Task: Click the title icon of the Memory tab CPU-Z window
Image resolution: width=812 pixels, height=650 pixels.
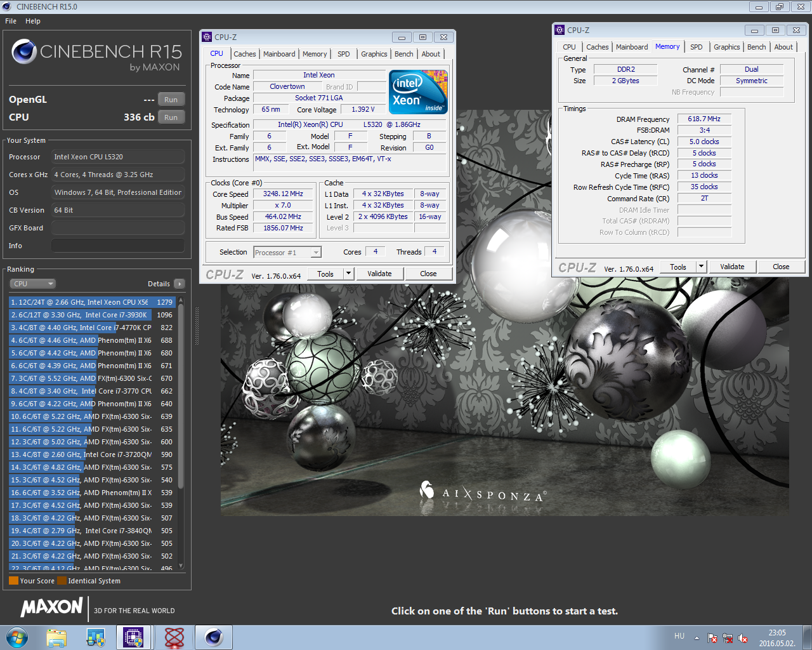Action: 560,30
